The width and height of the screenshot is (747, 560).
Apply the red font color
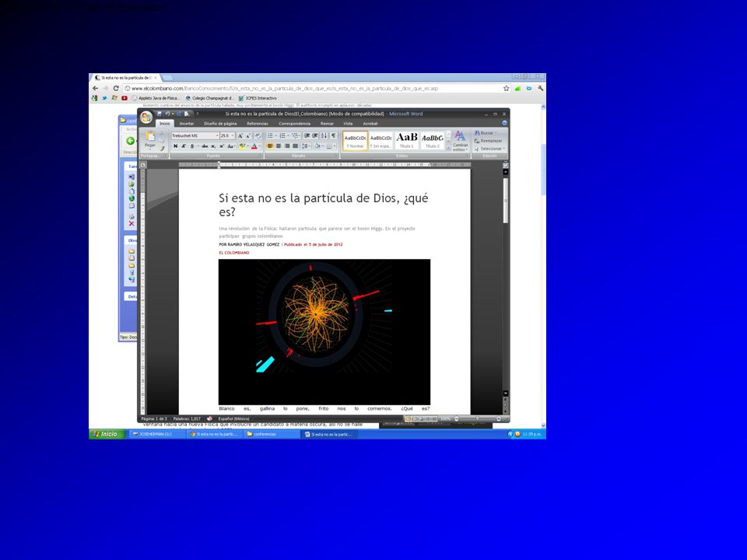pyautogui.click(x=254, y=146)
